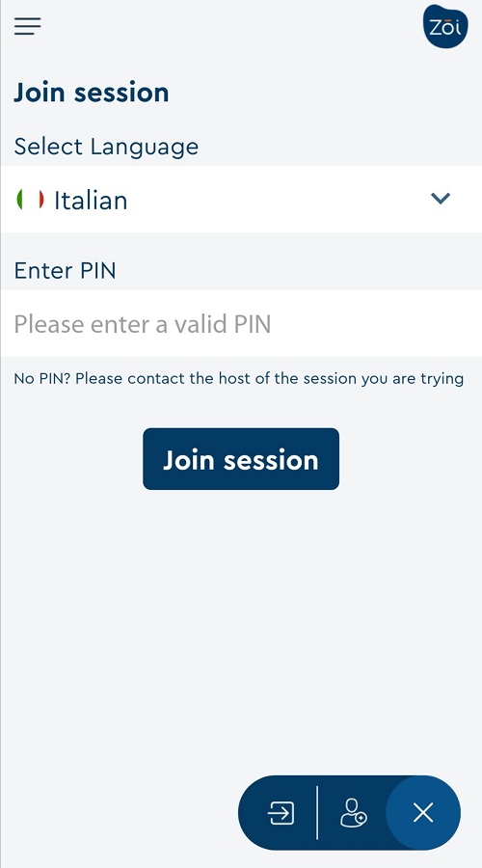Click the add-user icon in floating bar
Image resolution: width=482 pixels, height=868 pixels.
point(353,813)
